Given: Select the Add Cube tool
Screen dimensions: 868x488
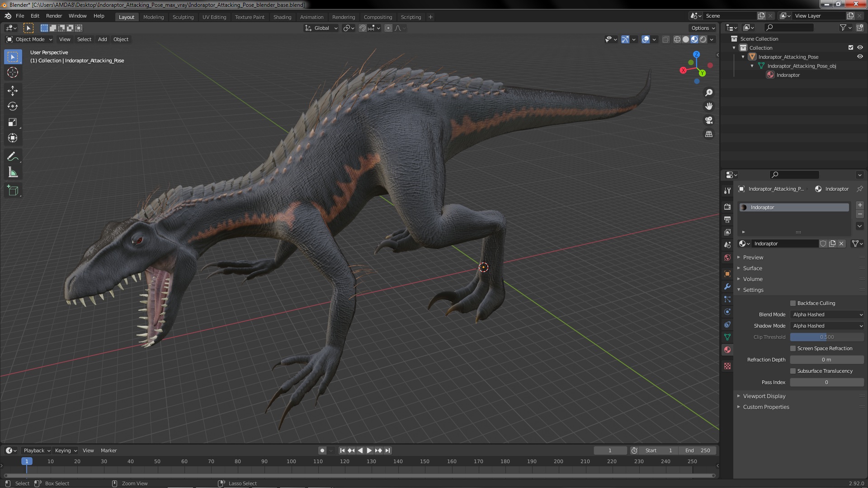Looking at the screenshot, I should (13, 191).
